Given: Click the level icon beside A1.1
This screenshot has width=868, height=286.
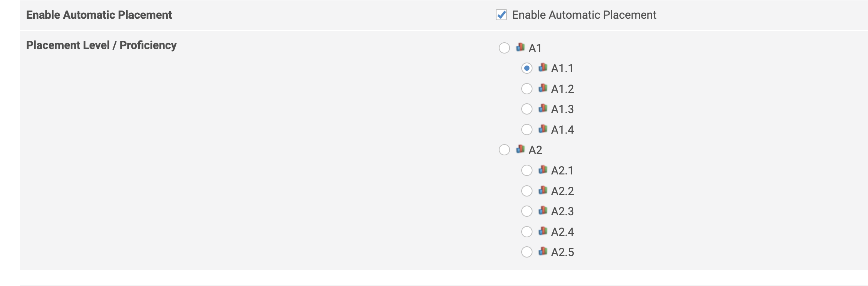Looking at the screenshot, I should pyautogui.click(x=543, y=67).
